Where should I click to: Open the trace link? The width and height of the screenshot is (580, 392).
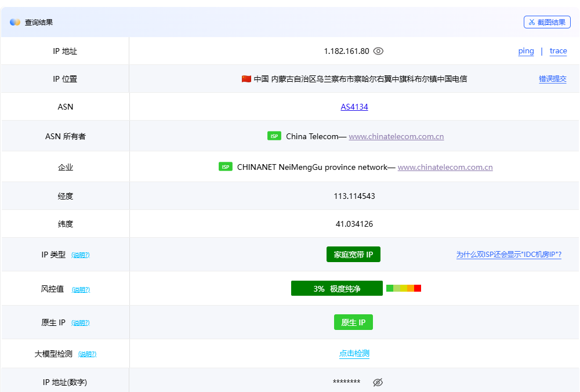point(558,51)
